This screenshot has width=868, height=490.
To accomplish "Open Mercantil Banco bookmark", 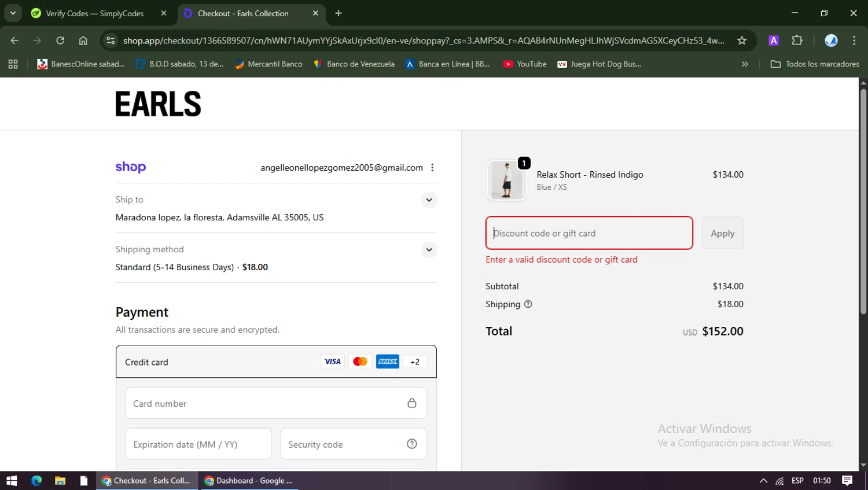I will click(x=269, y=64).
